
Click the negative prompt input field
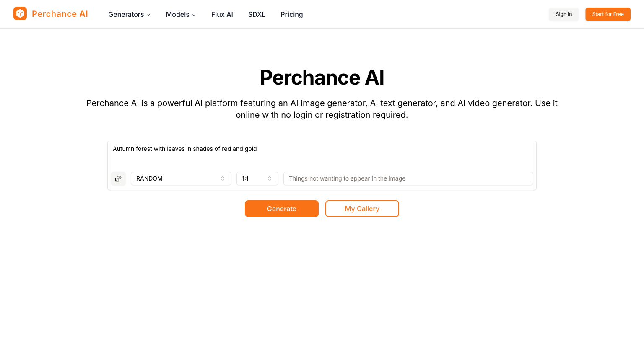click(408, 178)
